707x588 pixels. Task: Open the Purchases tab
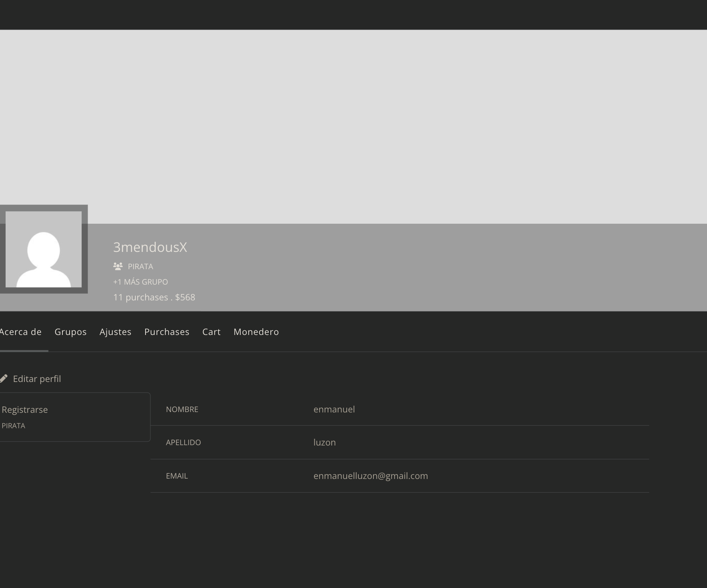point(167,332)
